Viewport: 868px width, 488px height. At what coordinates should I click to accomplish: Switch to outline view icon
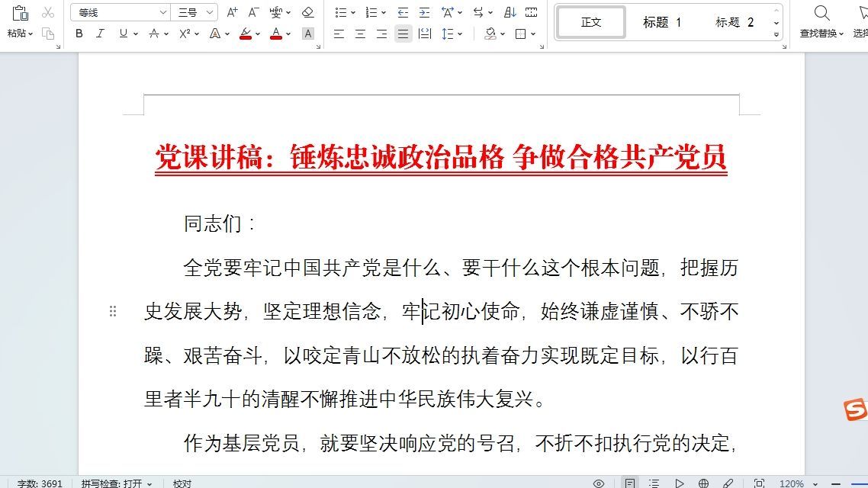click(x=654, y=483)
